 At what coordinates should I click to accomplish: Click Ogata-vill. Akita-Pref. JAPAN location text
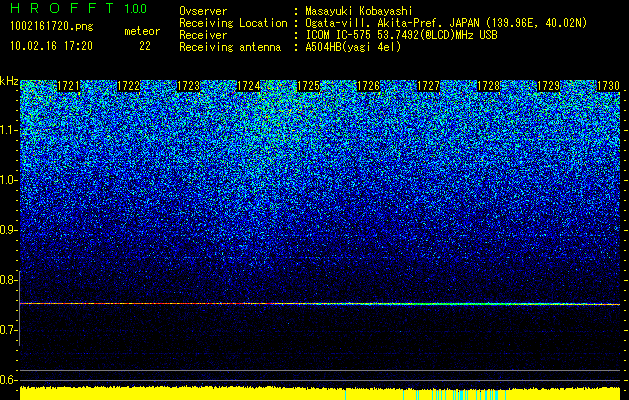coord(446,24)
